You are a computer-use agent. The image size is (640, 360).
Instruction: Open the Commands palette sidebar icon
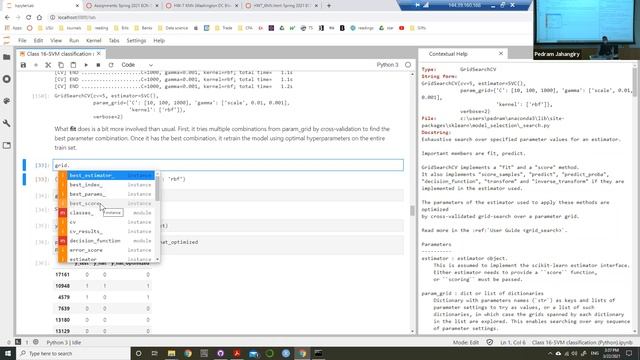pyautogui.click(x=7, y=101)
